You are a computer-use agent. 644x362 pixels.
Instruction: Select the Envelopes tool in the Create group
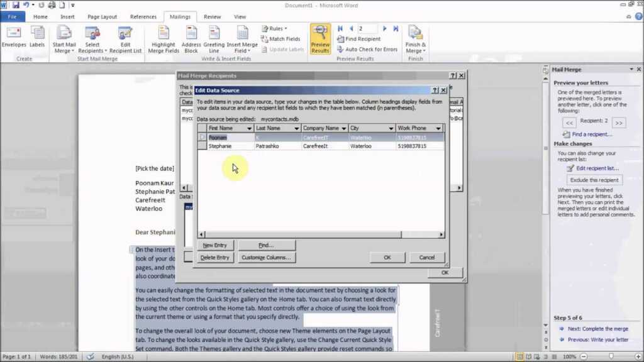[x=14, y=38]
